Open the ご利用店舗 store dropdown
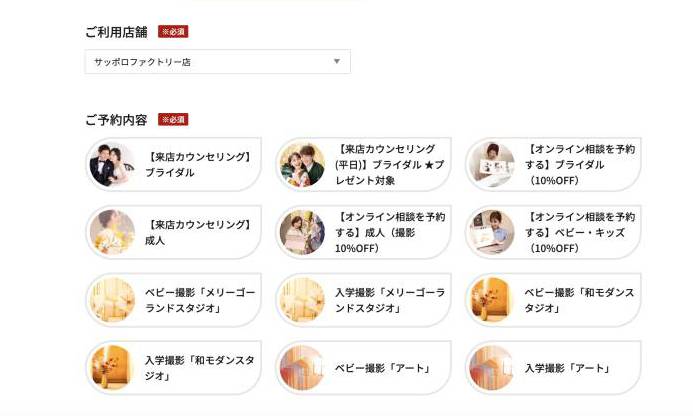 (x=217, y=62)
